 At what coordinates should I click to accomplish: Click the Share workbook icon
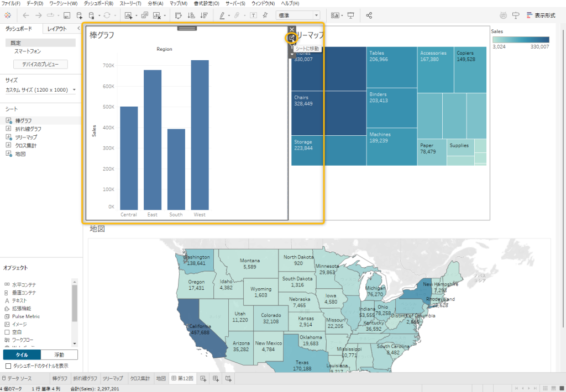[x=369, y=15]
